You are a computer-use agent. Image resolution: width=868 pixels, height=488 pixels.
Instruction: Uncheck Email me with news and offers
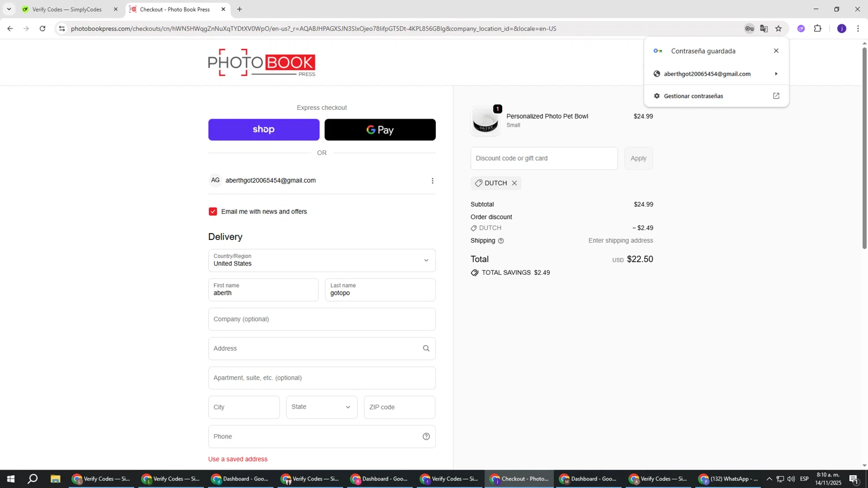point(213,212)
